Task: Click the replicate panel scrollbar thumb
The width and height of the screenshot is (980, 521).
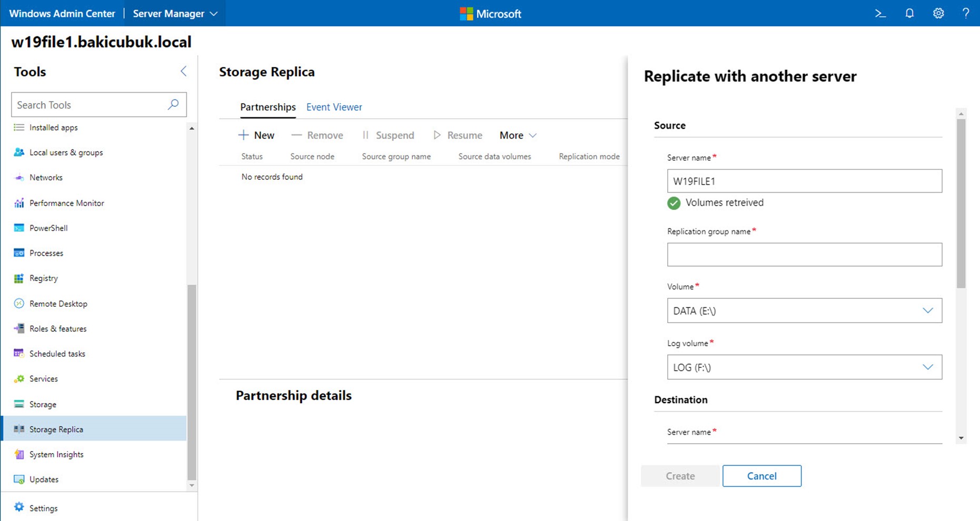Action: (x=961, y=203)
